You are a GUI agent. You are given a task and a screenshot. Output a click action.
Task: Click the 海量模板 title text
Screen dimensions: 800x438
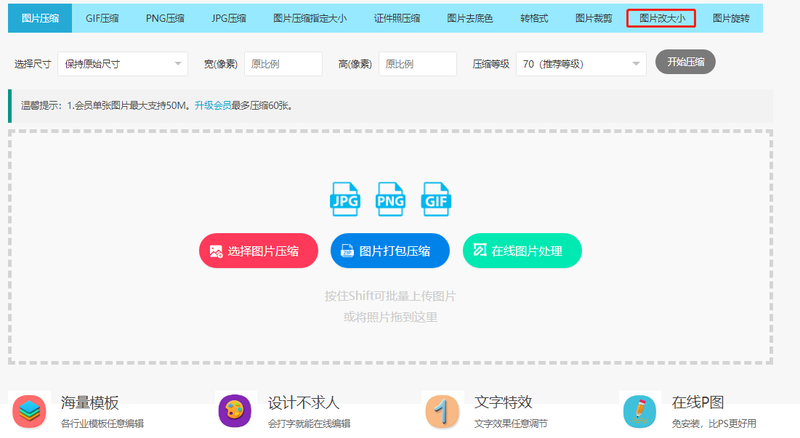90,402
